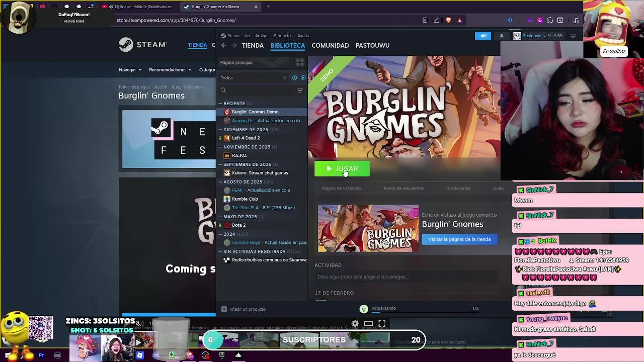Image resolution: width=644 pixels, height=362 pixels.
Task: Open advanced filter icon beside search
Action: 300,90
